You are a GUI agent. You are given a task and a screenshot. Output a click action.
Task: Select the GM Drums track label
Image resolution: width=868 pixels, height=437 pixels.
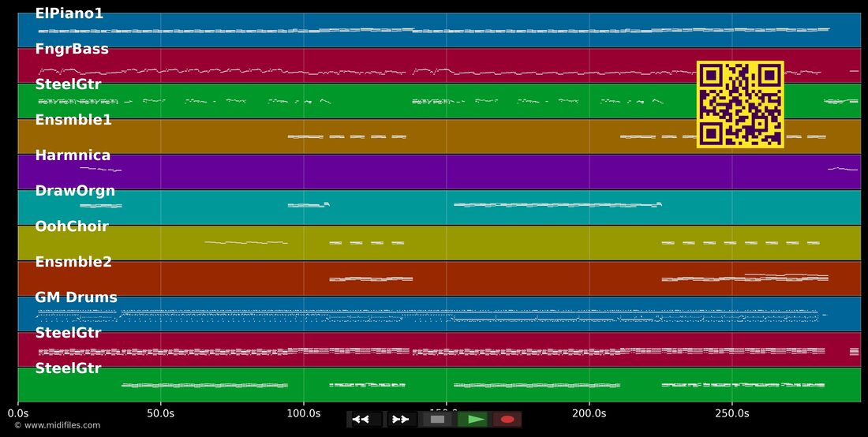(76, 297)
